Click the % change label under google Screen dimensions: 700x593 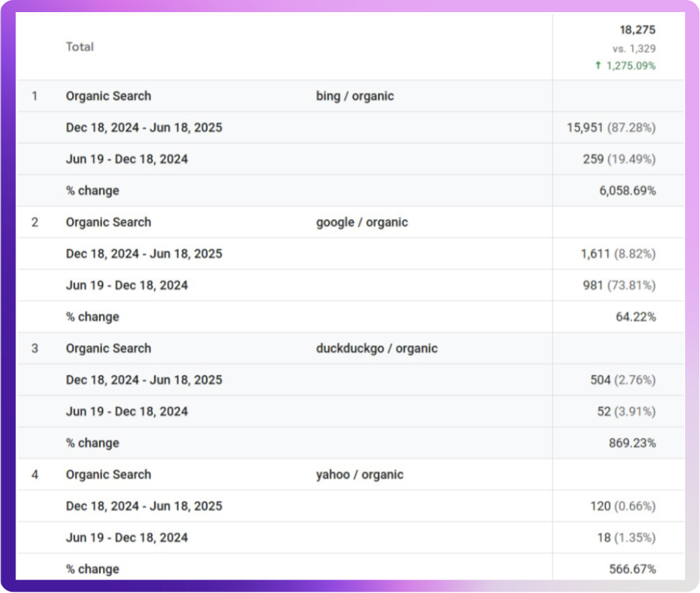coord(92,317)
